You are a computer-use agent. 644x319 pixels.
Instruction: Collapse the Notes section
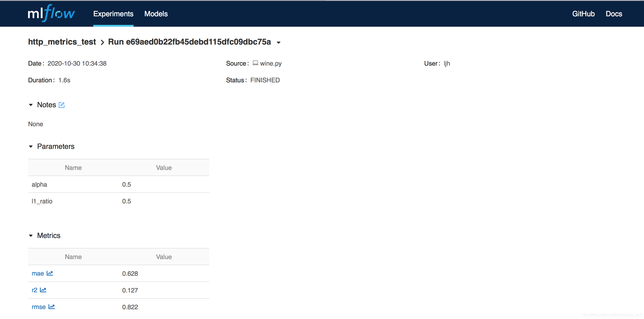(31, 105)
